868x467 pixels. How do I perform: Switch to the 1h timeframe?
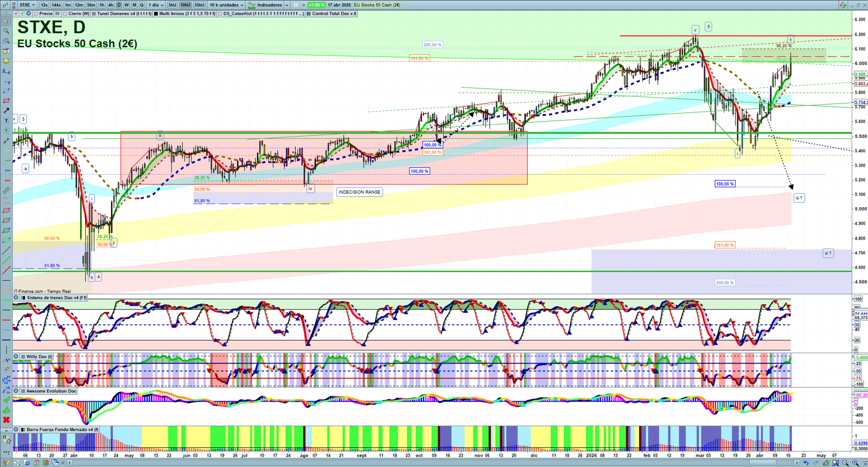(x=101, y=5)
